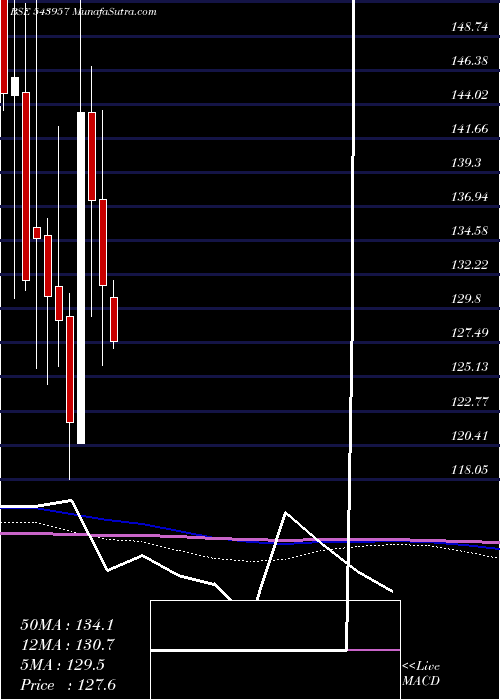500x700 pixels.
Task: Click the 139.3 price axis label
Action: tap(467, 163)
